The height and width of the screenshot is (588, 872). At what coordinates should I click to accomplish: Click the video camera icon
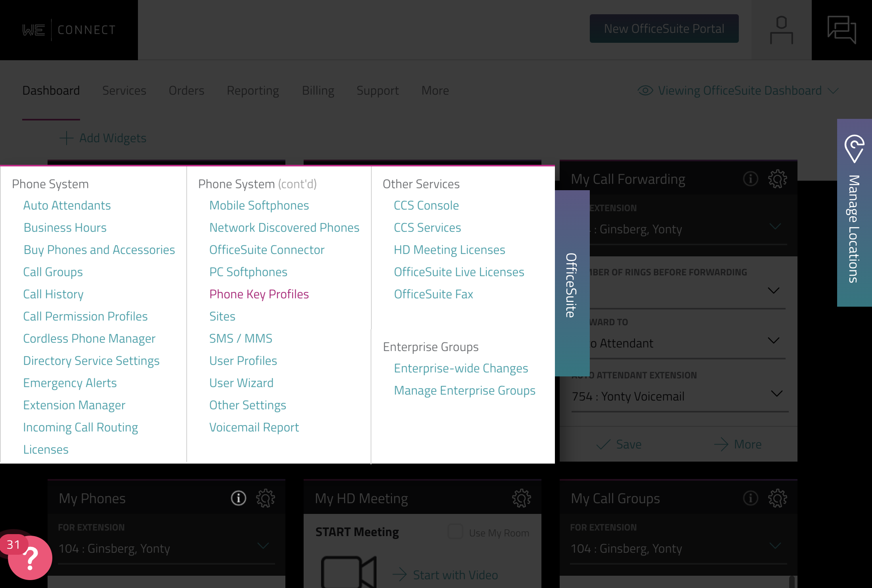tap(348, 572)
